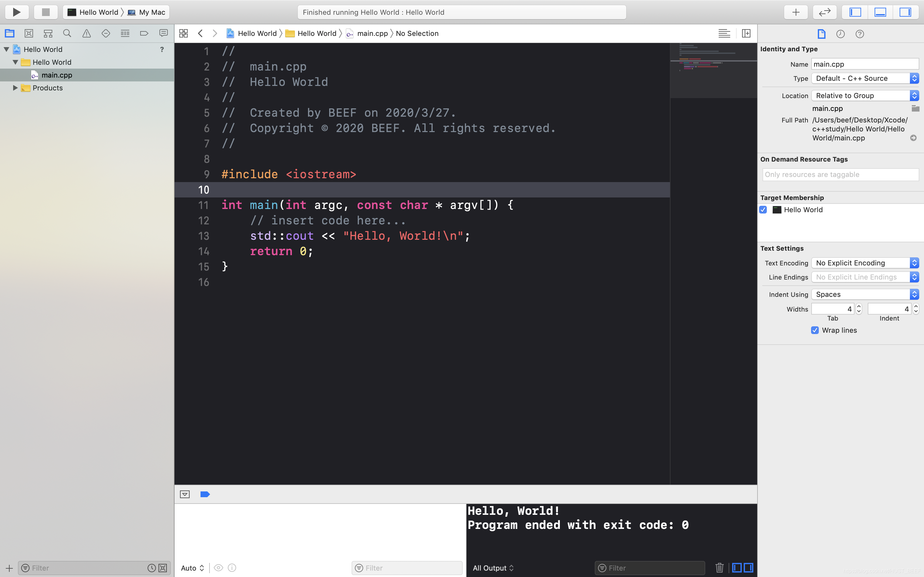Enable the Target Membership Hello World checkbox

763,209
